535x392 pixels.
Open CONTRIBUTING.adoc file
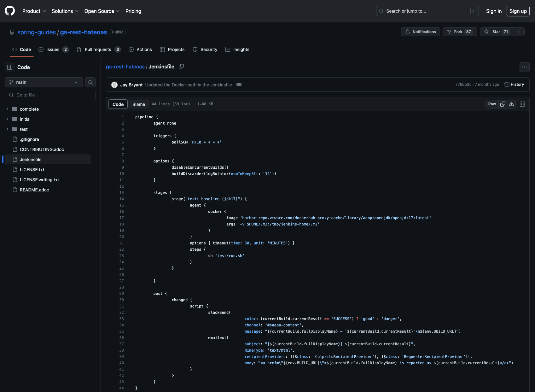pos(42,149)
